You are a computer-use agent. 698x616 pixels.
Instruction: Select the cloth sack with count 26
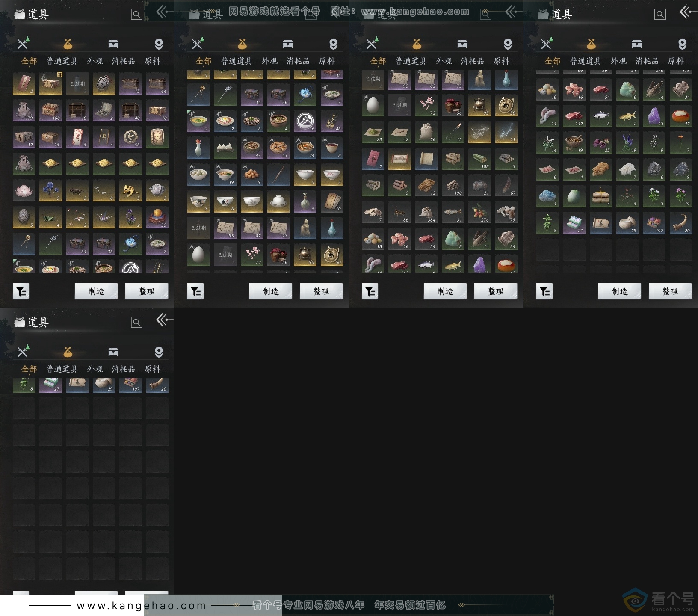click(x=426, y=132)
